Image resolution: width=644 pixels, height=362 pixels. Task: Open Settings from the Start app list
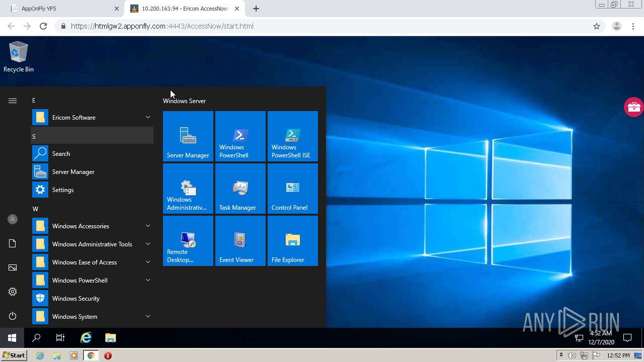pos(93,190)
